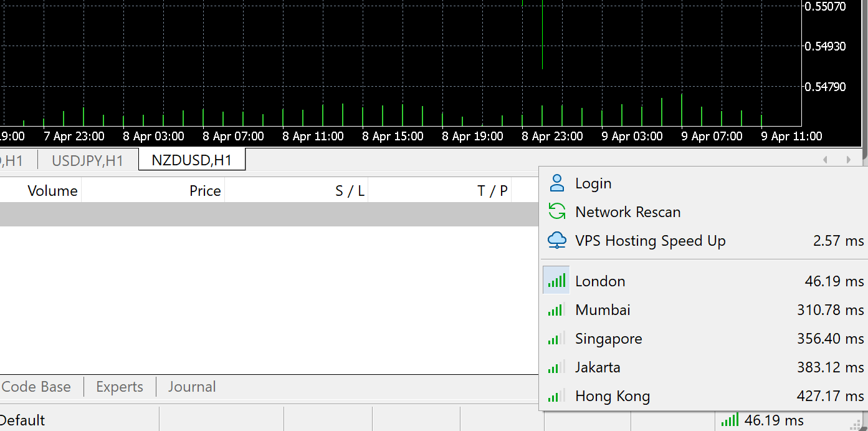868x431 pixels.
Task: Click the T / P column header
Action: click(x=492, y=191)
